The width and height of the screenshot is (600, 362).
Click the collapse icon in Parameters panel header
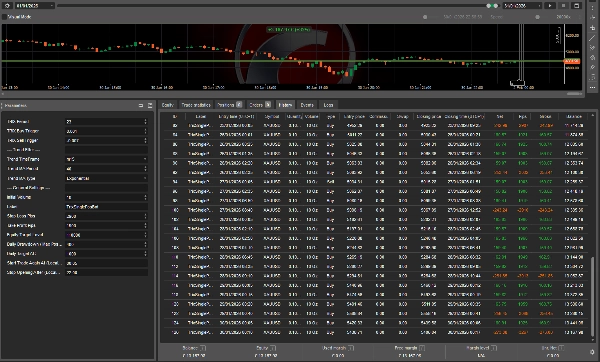tap(141, 105)
